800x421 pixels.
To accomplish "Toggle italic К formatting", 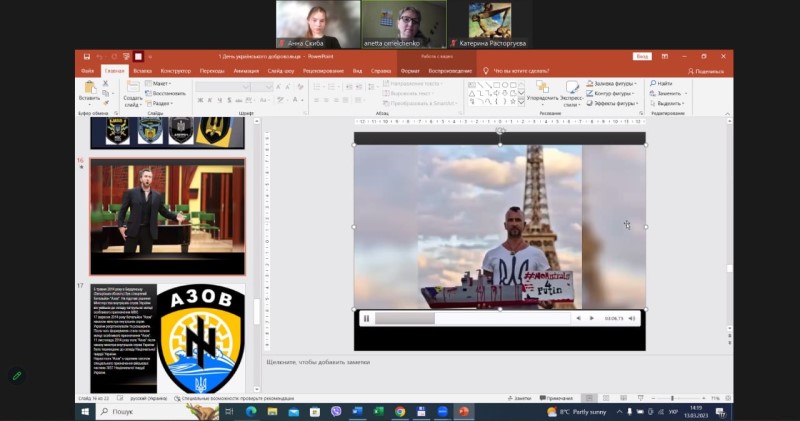I will click(x=210, y=100).
